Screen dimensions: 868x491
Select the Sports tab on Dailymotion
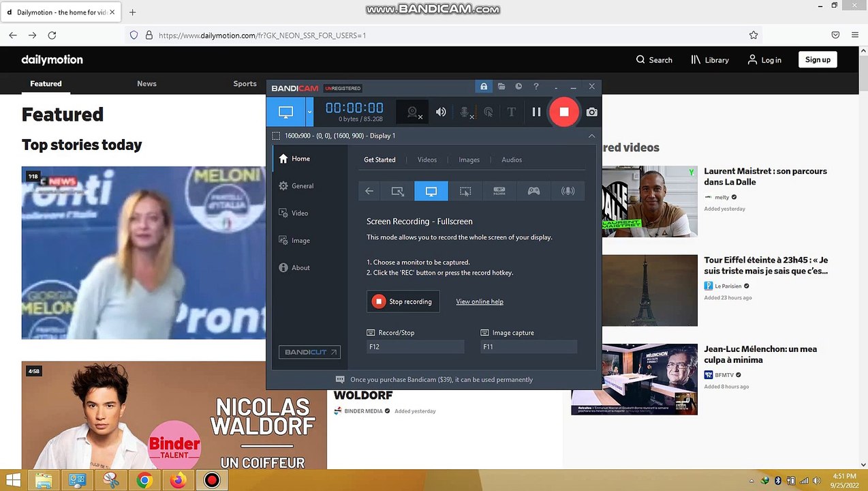[x=245, y=84]
